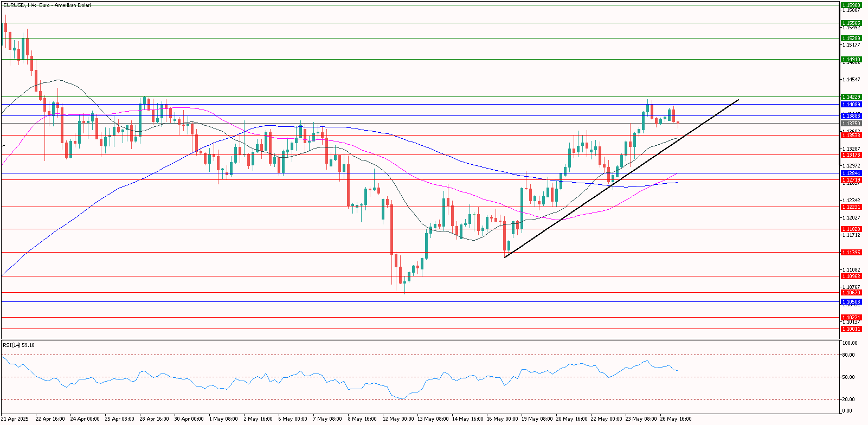This screenshot has width=868, height=425.
Task: Click the 30 Apr 00:00 time axis label
Action: [x=189, y=419]
